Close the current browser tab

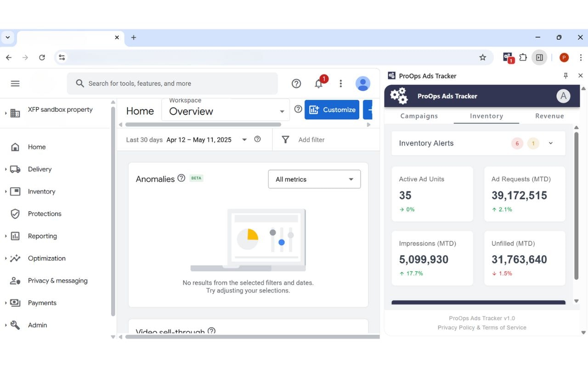click(117, 38)
